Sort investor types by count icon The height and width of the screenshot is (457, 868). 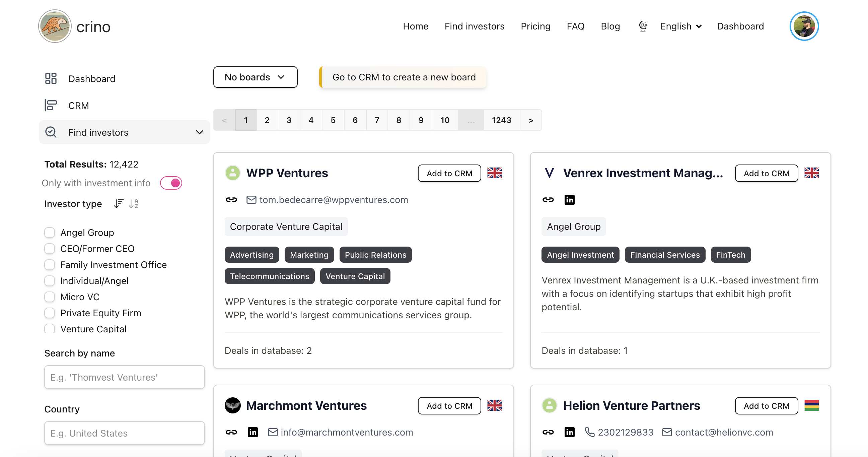pyautogui.click(x=119, y=204)
